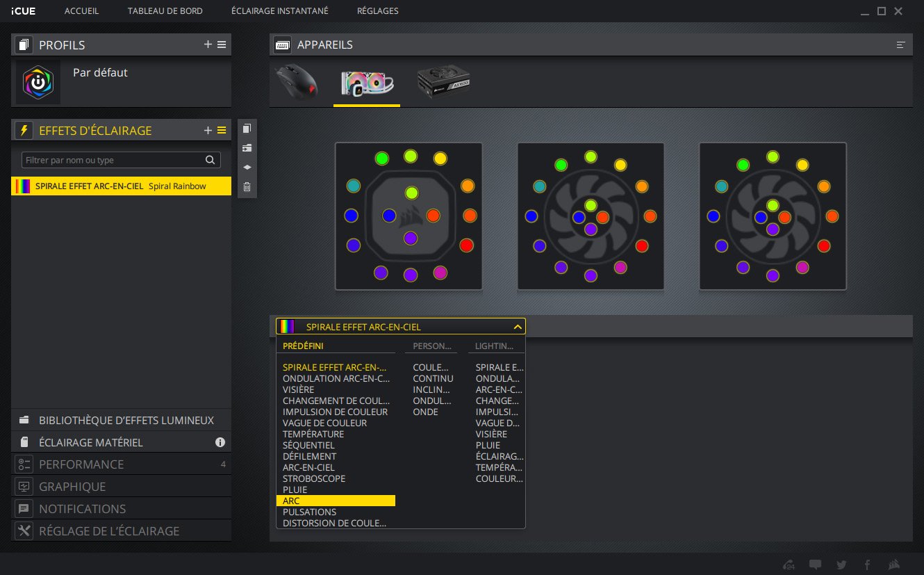This screenshot has height=575, width=924.
Task: Open 24-hour support phone icon
Action: click(789, 564)
